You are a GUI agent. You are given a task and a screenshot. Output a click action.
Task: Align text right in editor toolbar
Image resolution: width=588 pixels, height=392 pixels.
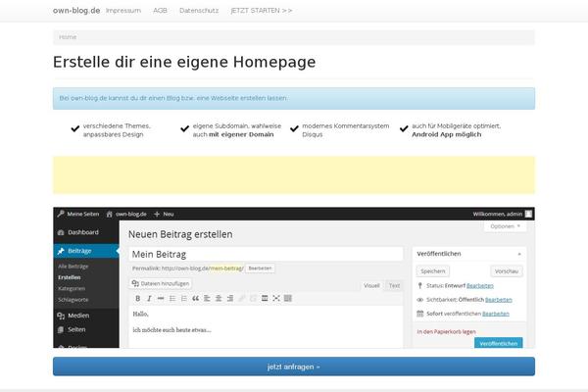tap(230, 299)
